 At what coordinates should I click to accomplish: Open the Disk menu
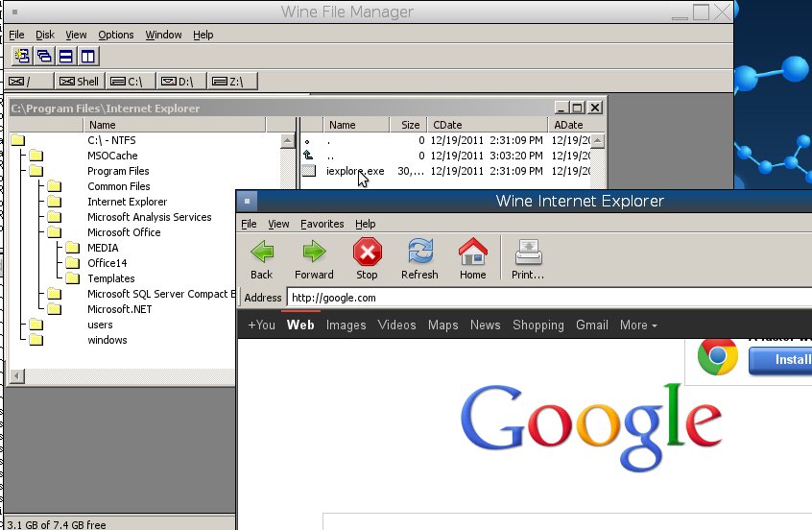(45, 35)
